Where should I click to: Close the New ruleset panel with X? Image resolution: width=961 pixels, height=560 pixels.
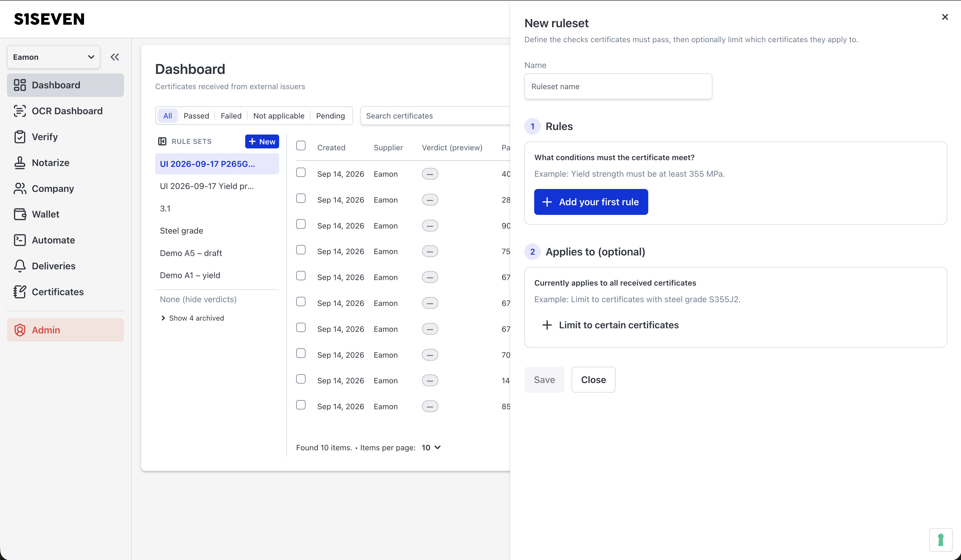(x=945, y=17)
